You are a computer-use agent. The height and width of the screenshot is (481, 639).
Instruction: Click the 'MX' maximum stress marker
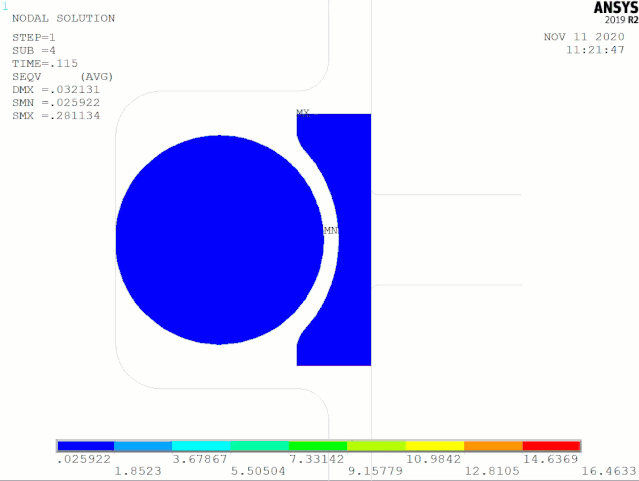coord(303,113)
